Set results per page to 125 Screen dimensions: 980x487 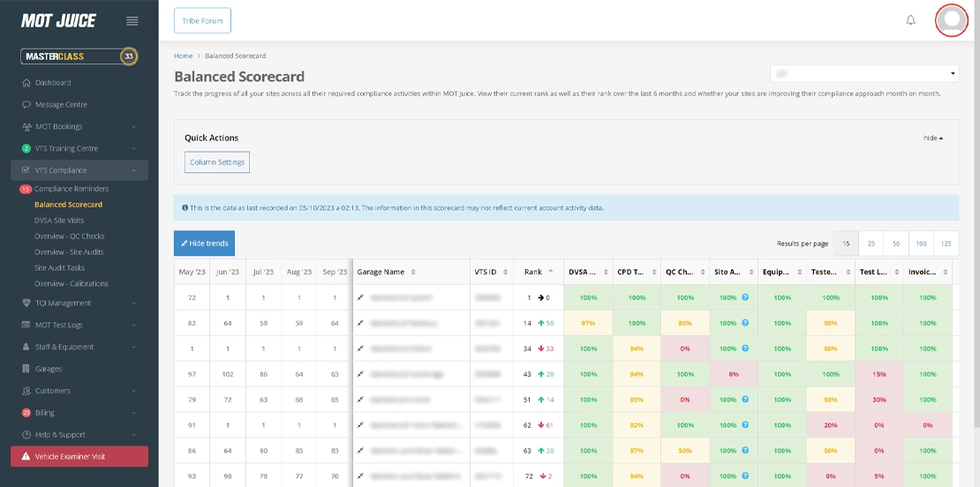[x=946, y=243]
